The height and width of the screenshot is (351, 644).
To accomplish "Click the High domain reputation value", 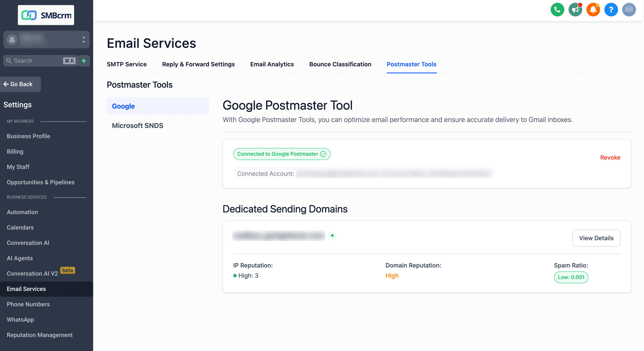I will click(x=392, y=276).
